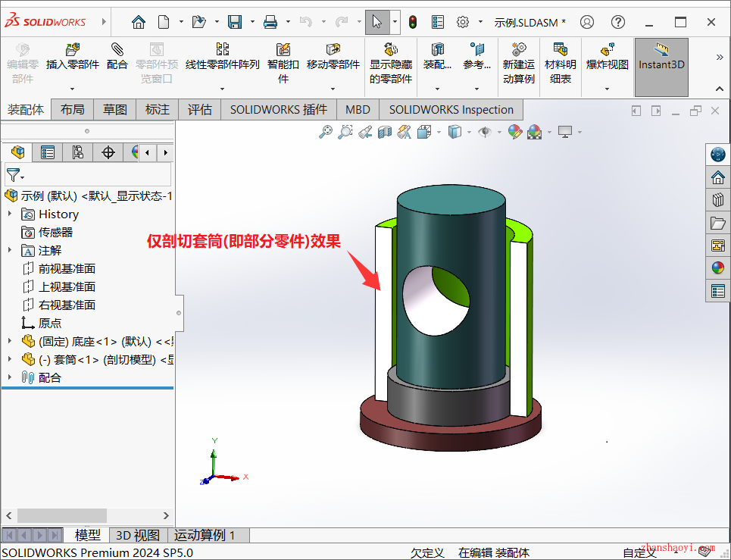Select DimXpertManager crosshair tab
This screenshot has width=731, height=560.
click(108, 152)
